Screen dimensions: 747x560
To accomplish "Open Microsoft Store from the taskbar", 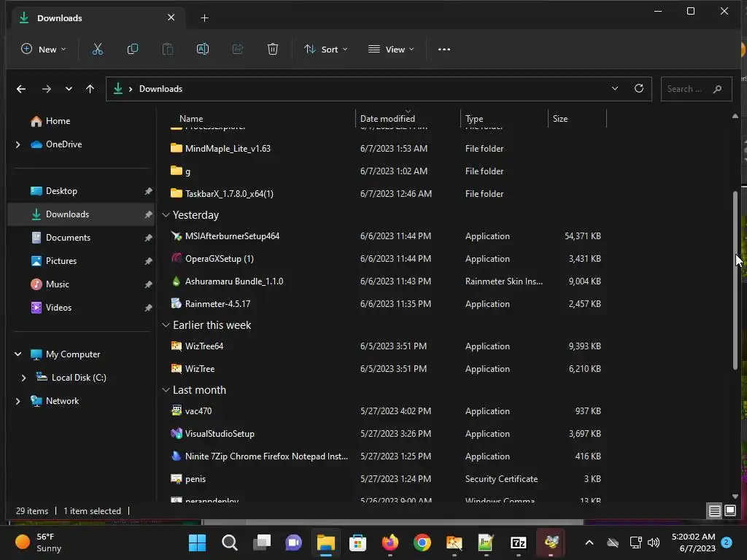I will tap(357, 542).
